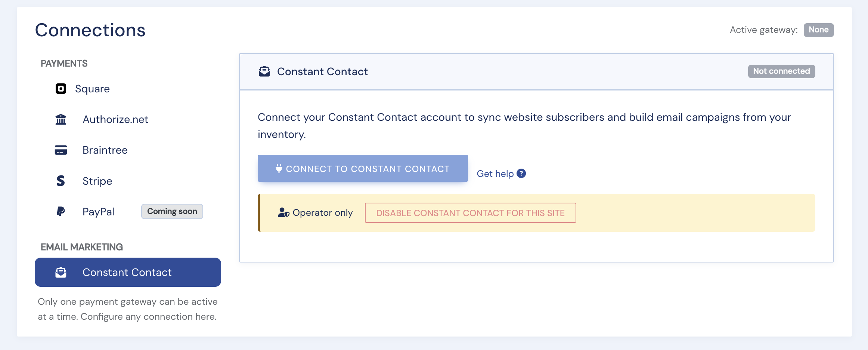The image size is (868, 350).
Task: Click the plug icon on the connect button
Action: (279, 169)
